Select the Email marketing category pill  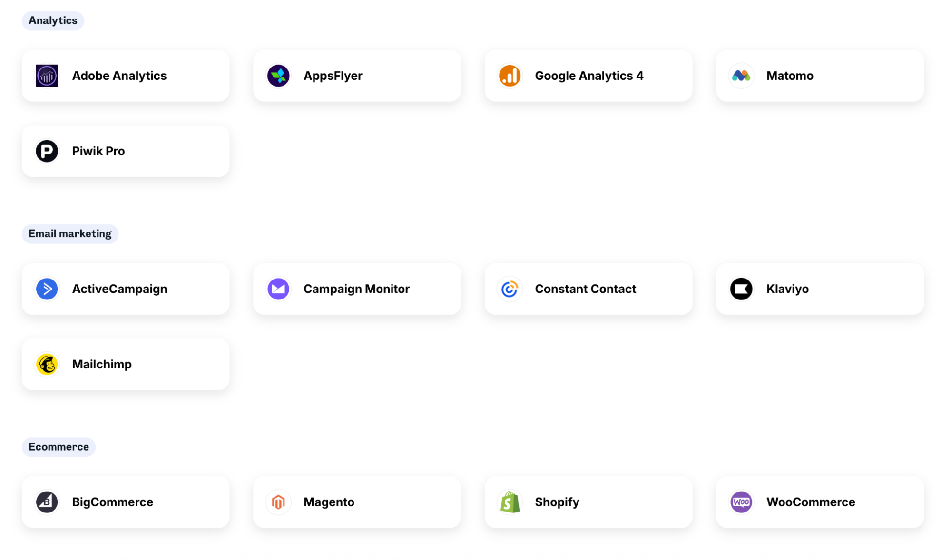[x=70, y=233]
